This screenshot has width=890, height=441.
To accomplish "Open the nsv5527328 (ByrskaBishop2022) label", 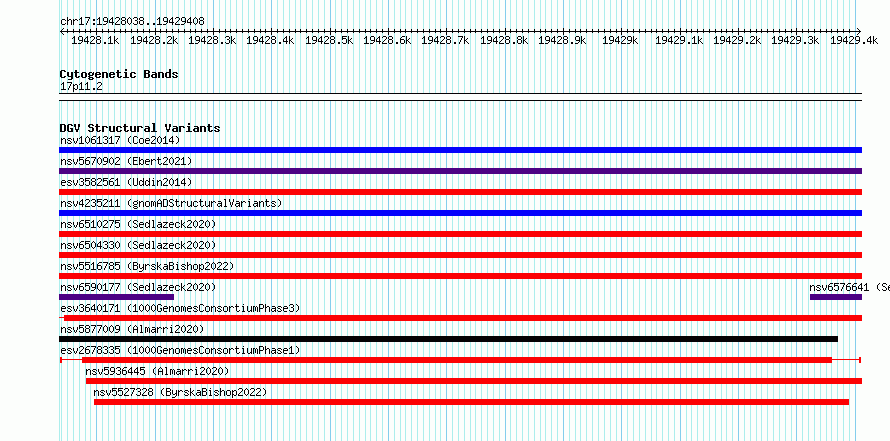I will point(180,392).
